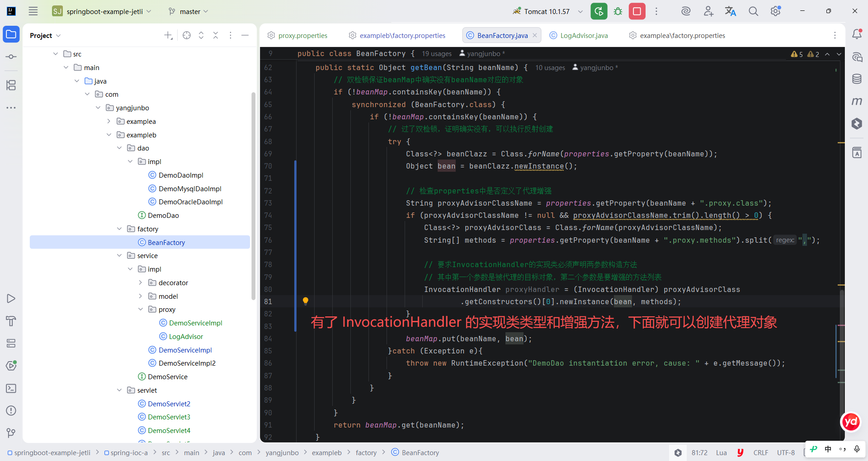This screenshot has width=868, height=461.
Task: Show more tool windows ellipsis
Action: coord(11,108)
